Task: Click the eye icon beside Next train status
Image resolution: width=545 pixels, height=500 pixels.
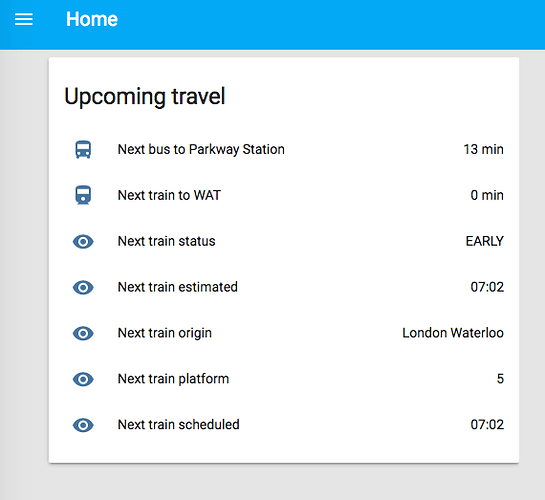Action: click(x=83, y=241)
